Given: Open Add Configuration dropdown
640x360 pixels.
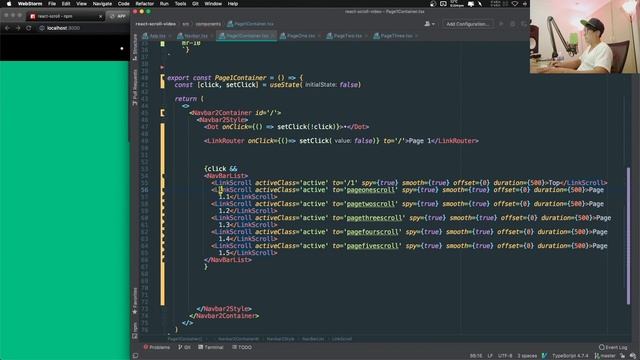Looking at the screenshot, I should pos(467,24).
